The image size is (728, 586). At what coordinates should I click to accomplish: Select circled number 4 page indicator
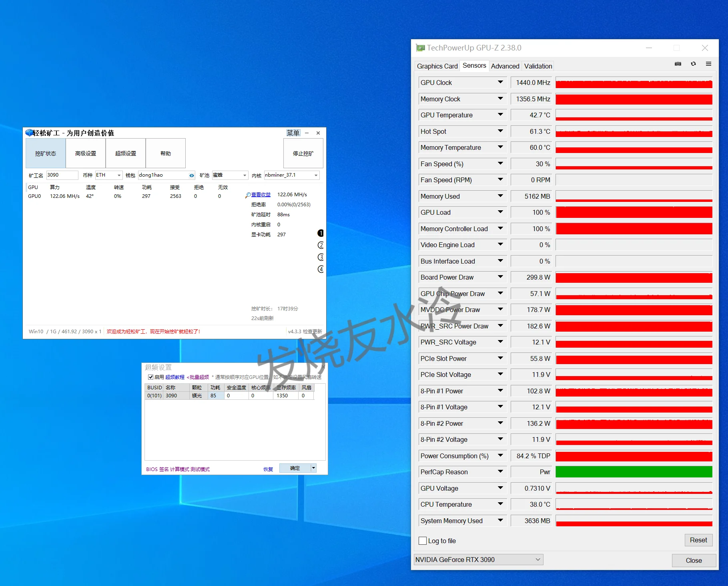point(321,269)
